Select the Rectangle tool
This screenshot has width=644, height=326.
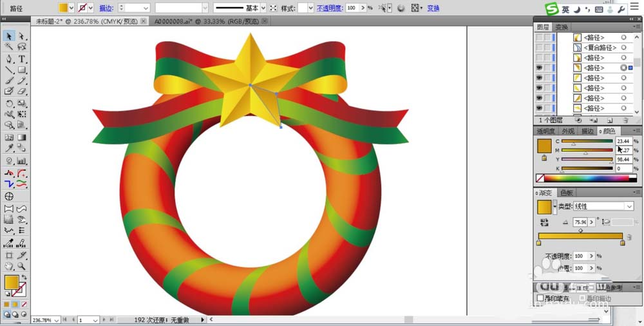click(x=22, y=70)
